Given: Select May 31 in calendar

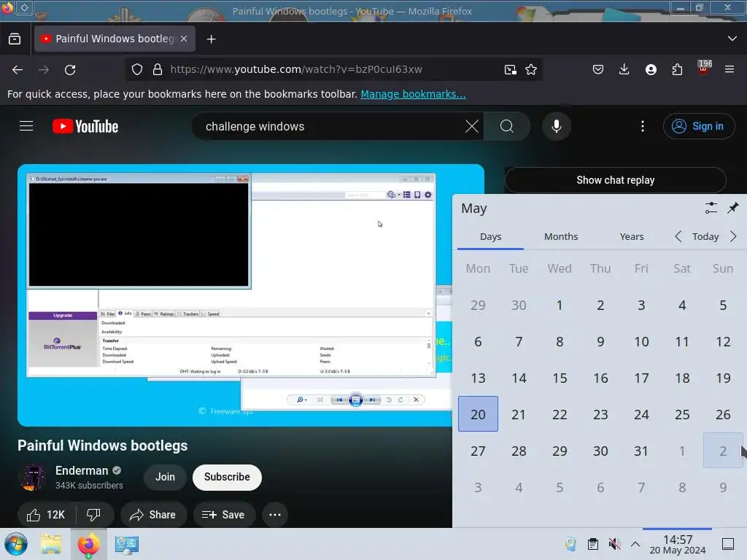Looking at the screenshot, I should [x=641, y=451].
